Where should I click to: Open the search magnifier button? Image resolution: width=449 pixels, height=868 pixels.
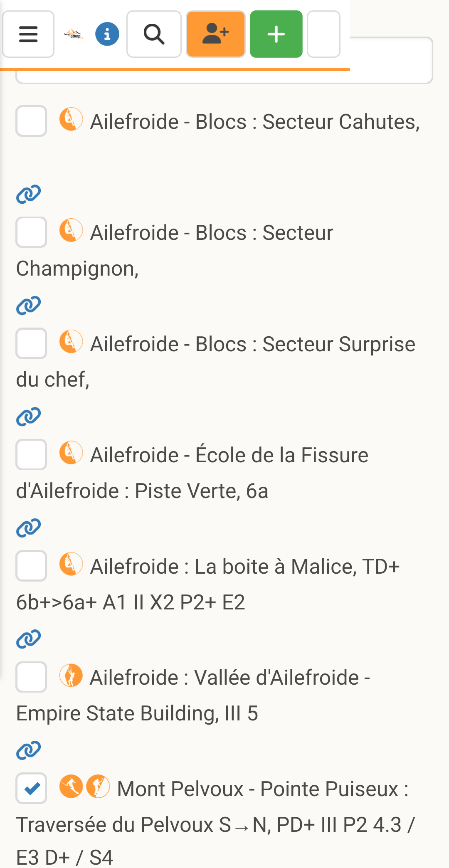pos(154,34)
